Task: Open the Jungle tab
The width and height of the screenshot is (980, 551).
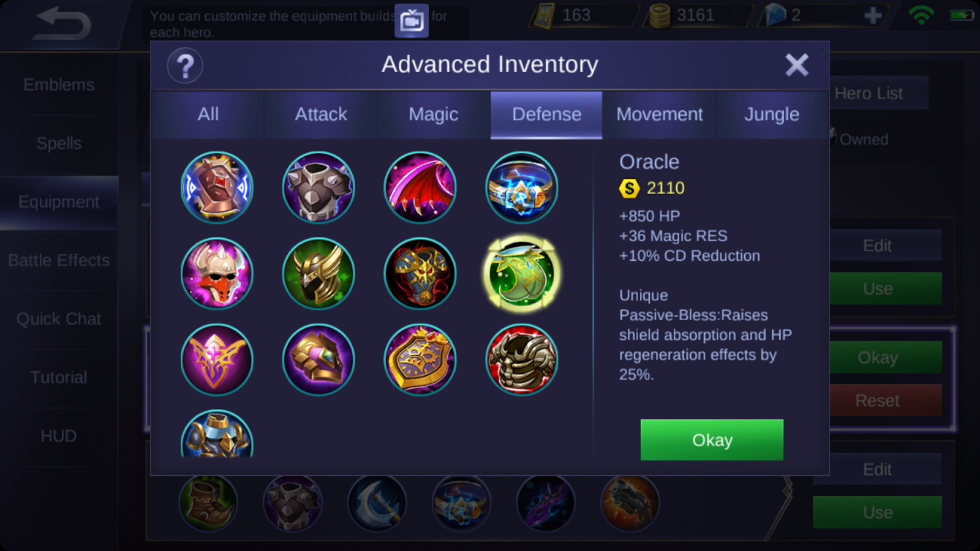Action: pyautogui.click(x=772, y=114)
